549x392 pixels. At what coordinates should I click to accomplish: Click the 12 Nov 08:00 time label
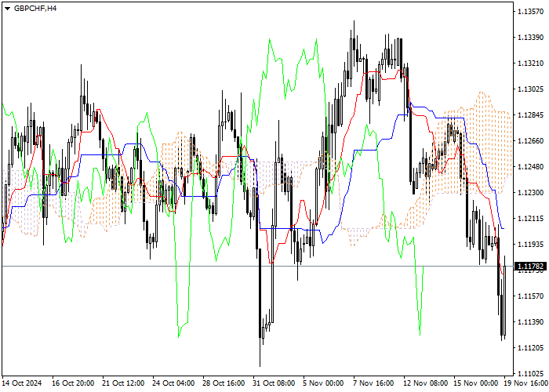425,383
